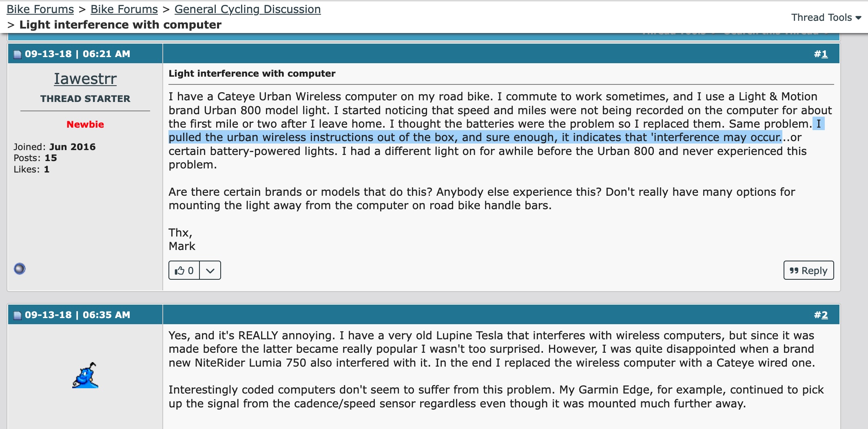View the Iawestrr user profile
Screen dimensions: 868x429
pyautogui.click(x=85, y=79)
